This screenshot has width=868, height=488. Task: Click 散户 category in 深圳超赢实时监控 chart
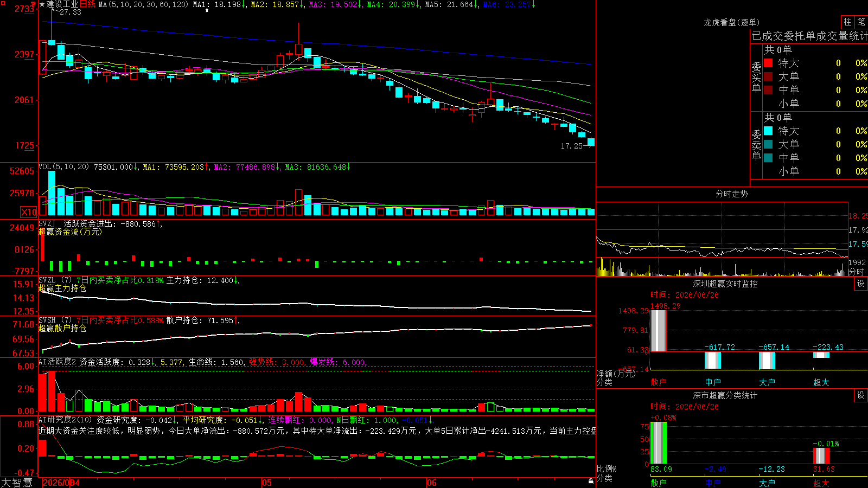click(x=659, y=382)
